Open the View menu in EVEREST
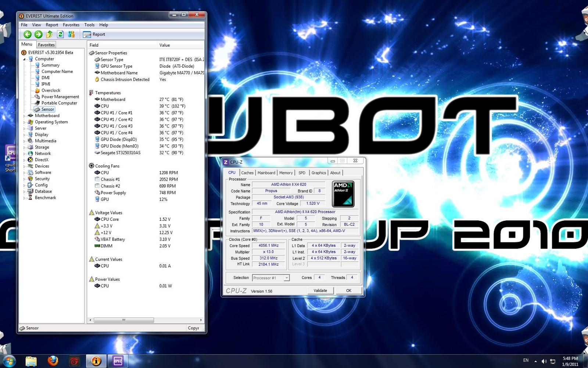 pos(36,25)
